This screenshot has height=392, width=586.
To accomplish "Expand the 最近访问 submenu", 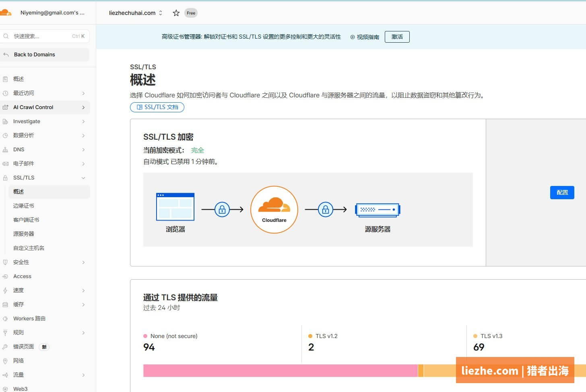I will 83,93.
